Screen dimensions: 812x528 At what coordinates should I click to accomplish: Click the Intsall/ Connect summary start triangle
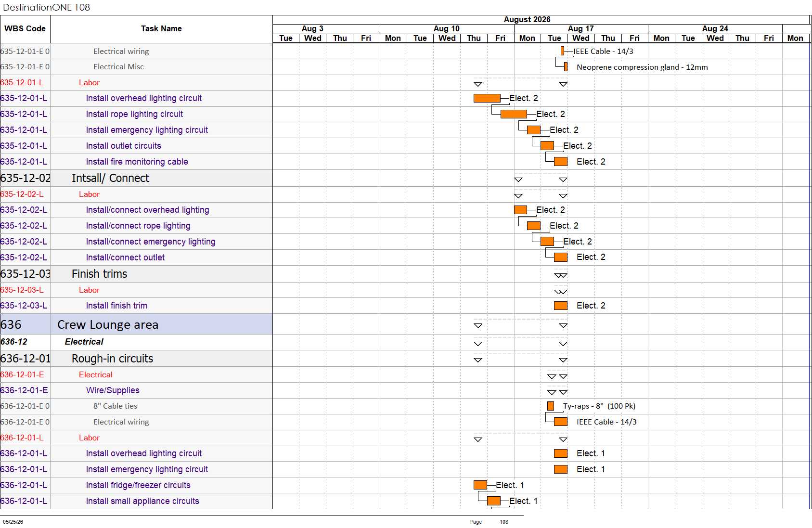(518, 180)
